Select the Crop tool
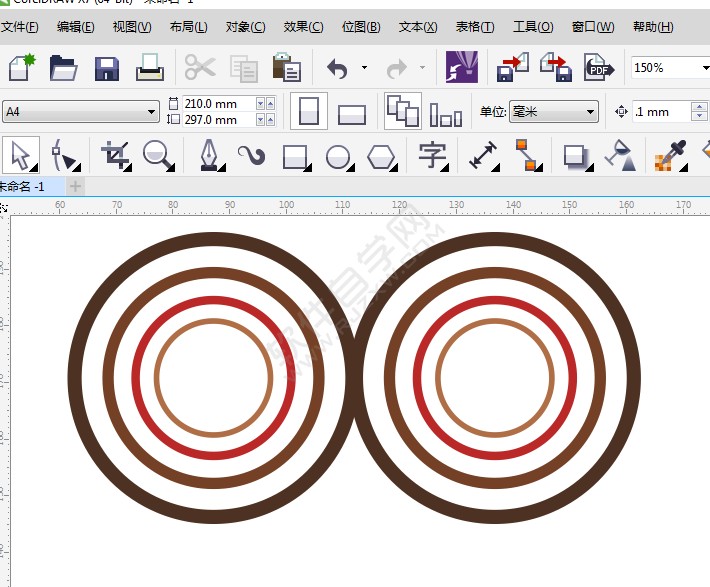The image size is (710, 587). [115, 156]
